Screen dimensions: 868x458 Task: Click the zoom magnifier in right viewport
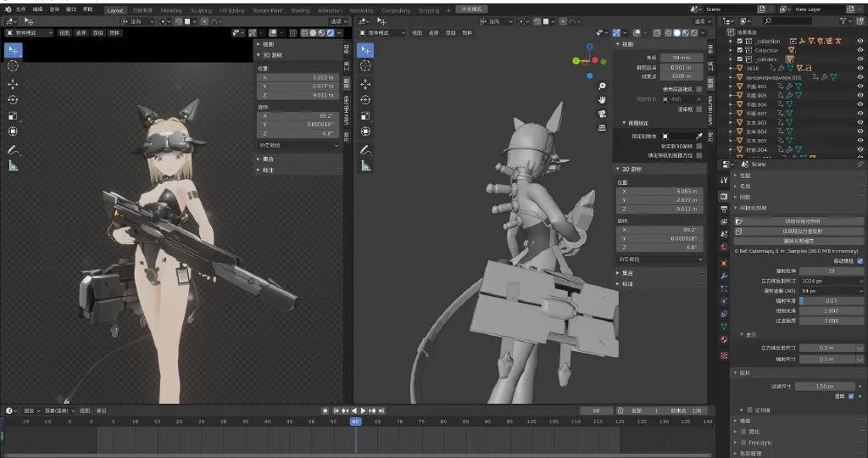click(602, 86)
